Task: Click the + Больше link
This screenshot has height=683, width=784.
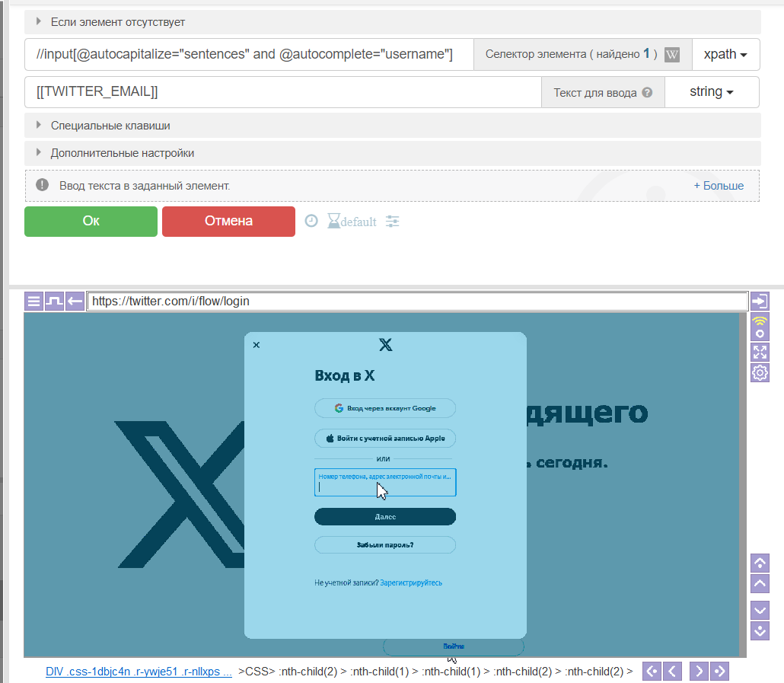Action: pyautogui.click(x=718, y=186)
